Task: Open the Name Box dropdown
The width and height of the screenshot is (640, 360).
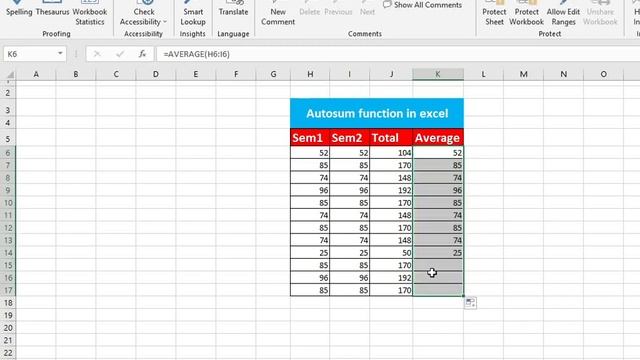Action: tap(60, 54)
